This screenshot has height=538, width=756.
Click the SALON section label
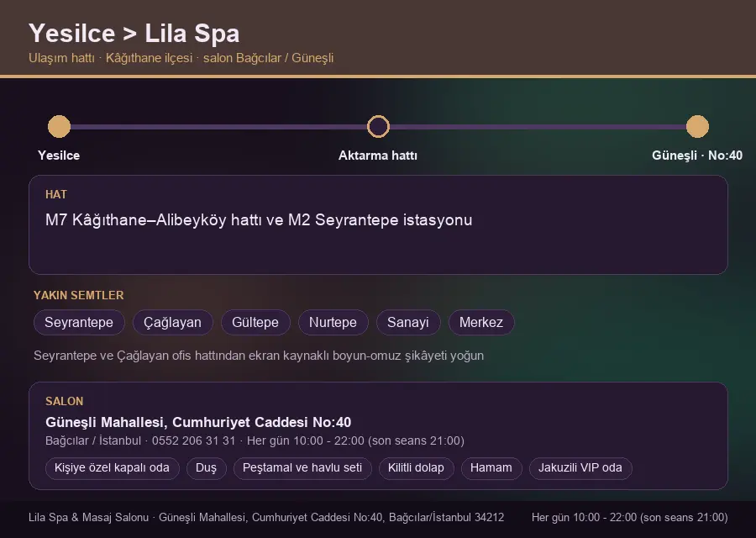pos(64,402)
